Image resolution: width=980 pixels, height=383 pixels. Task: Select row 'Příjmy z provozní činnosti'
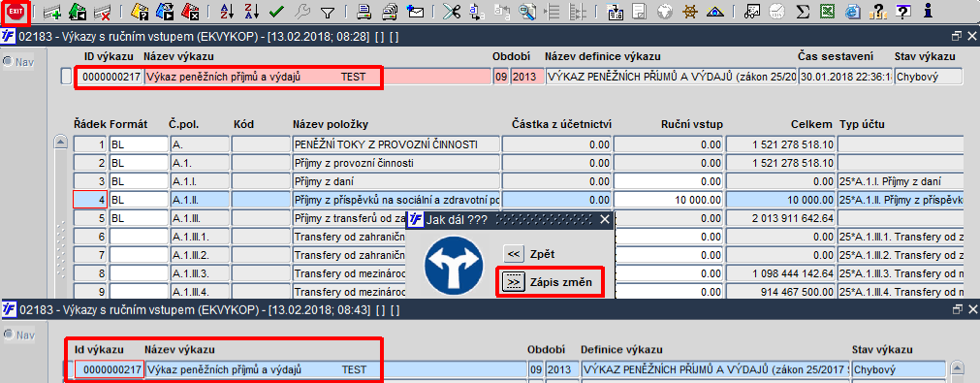[x=396, y=164]
